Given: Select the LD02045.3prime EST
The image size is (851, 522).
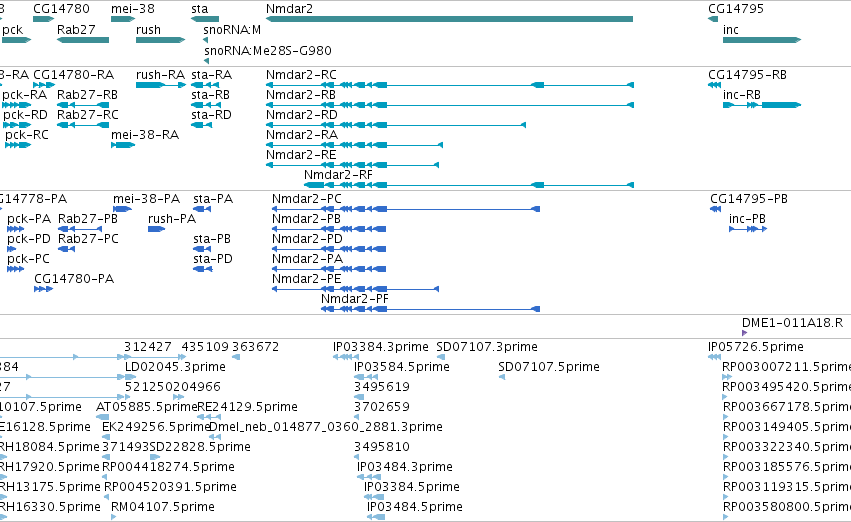Looking at the screenshot, I should [130, 377].
